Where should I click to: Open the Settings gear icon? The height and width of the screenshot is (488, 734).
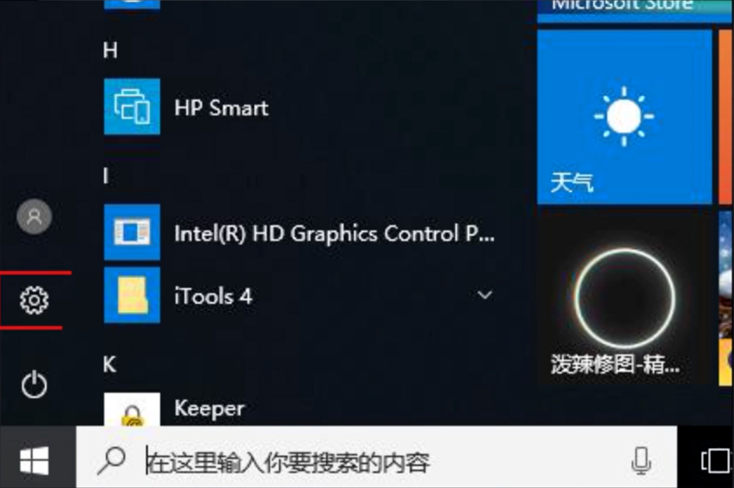click(34, 300)
